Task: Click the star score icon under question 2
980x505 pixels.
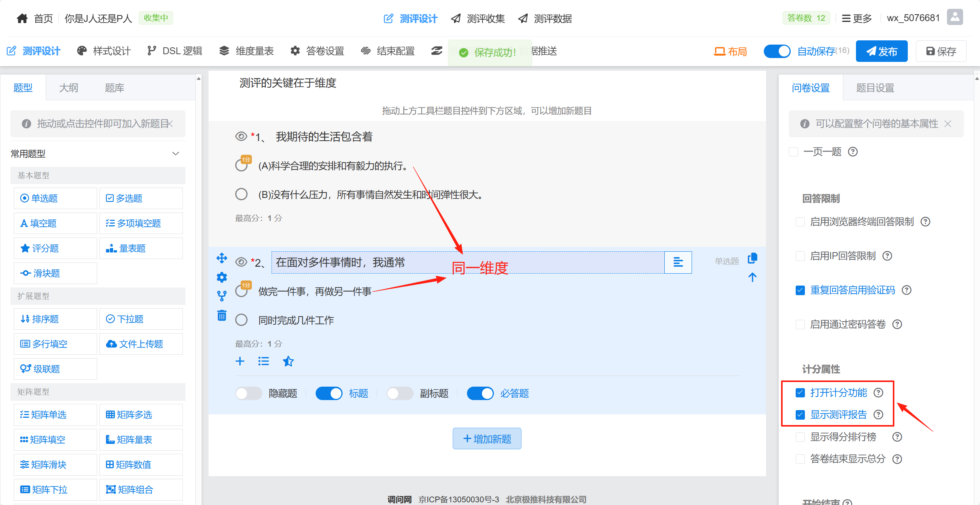Action: (x=288, y=361)
